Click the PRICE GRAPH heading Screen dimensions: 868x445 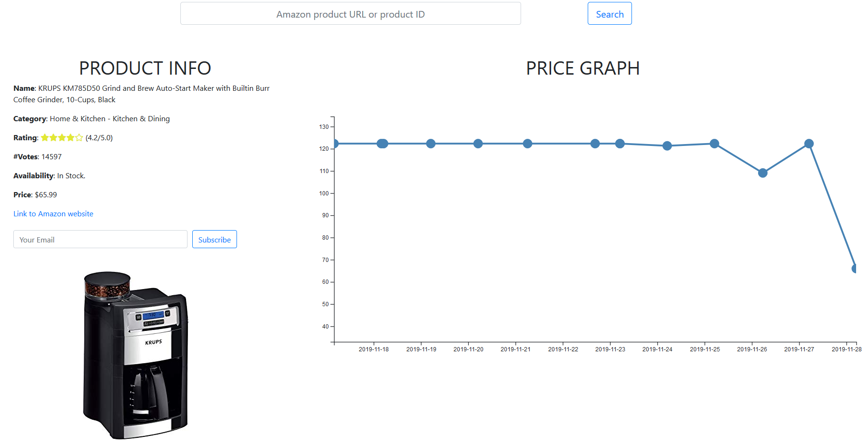583,68
